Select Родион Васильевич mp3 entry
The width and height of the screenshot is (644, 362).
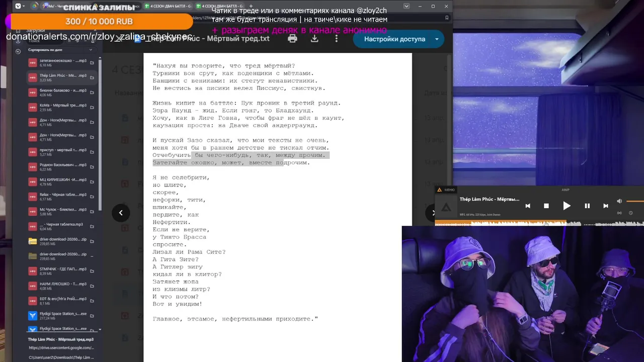61,167
